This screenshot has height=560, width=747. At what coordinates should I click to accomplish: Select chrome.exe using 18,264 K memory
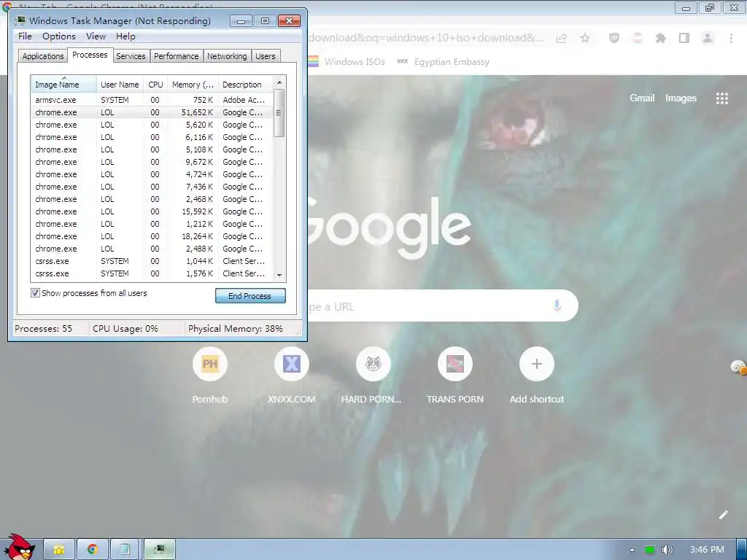(x=152, y=236)
